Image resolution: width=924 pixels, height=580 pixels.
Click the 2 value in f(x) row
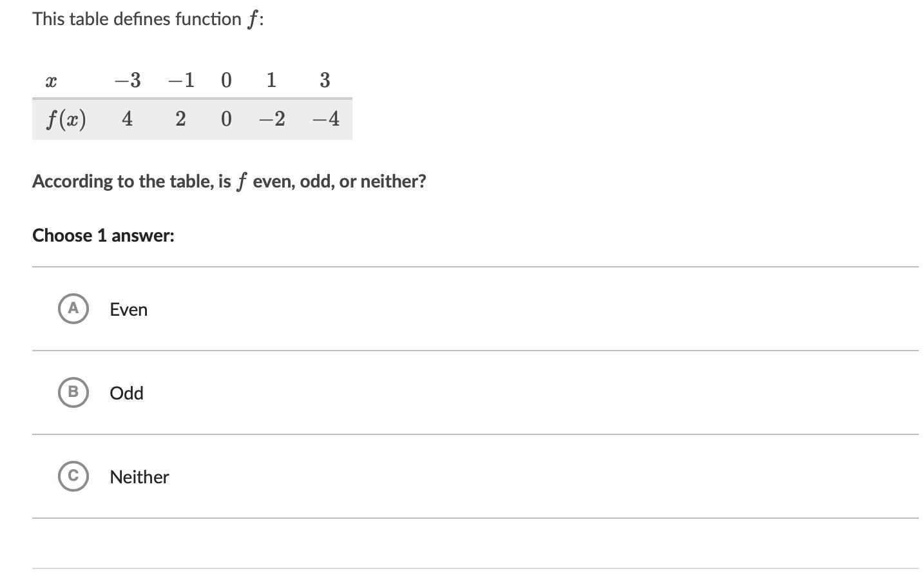click(180, 119)
